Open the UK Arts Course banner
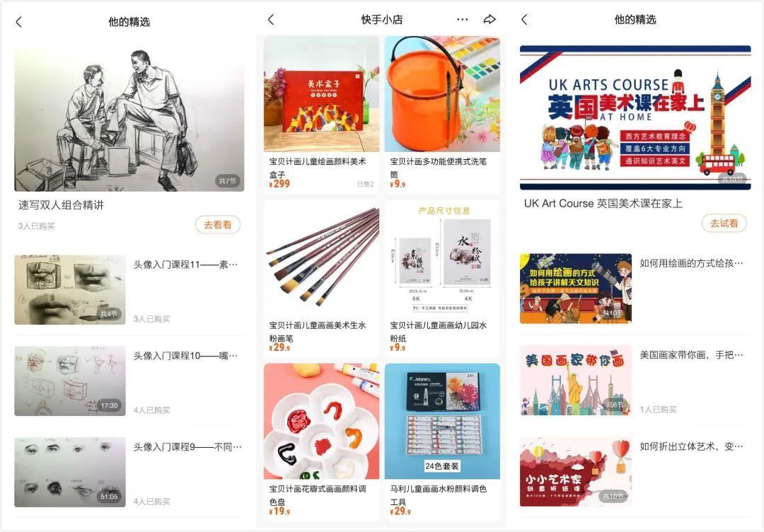The height and width of the screenshot is (532, 764). click(635, 117)
